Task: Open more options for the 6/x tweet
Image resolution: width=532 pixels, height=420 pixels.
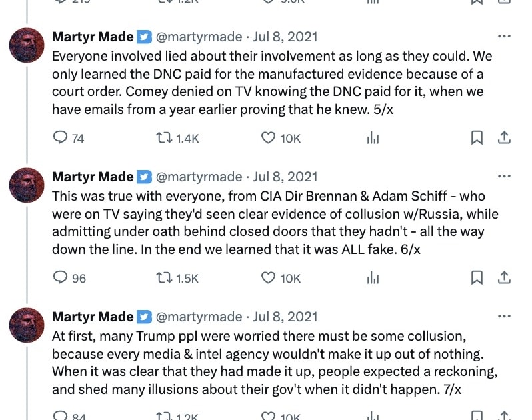Action: coord(505,177)
